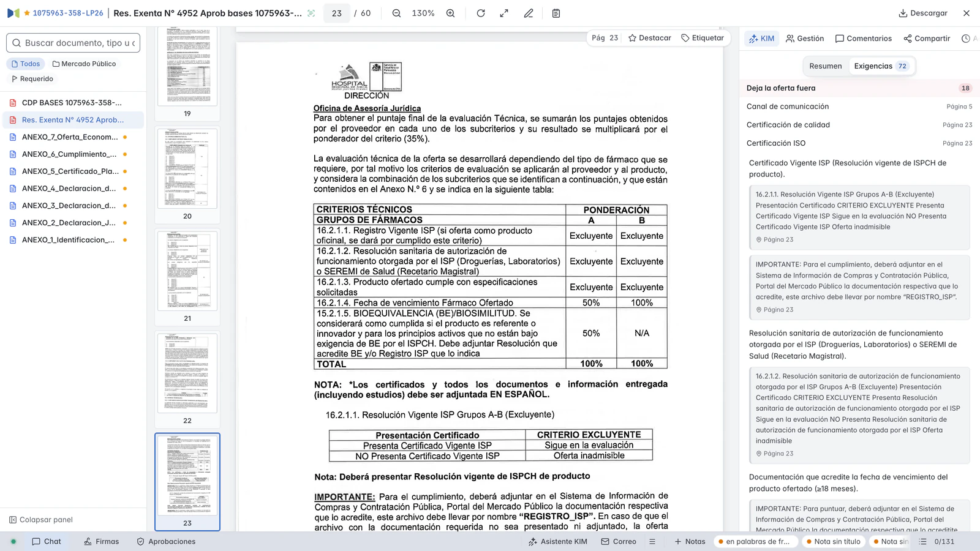Click the app logo in top-left corner
Viewport: 980px width, 551px height.
point(13,13)
